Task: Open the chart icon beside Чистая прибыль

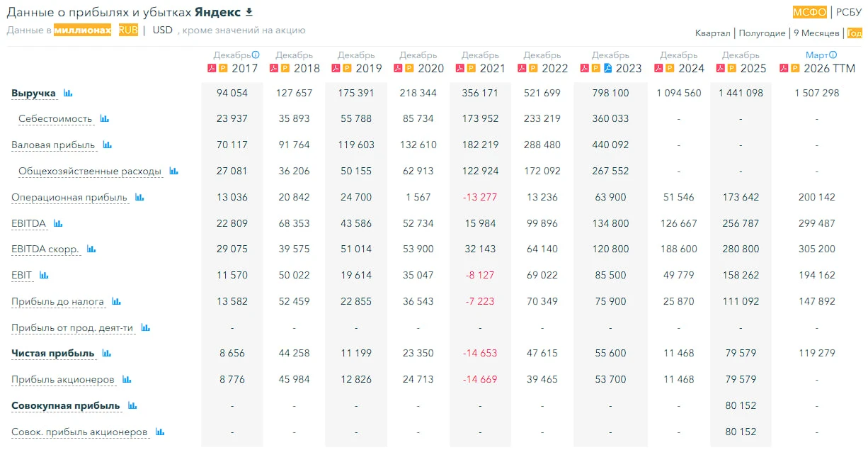Action: [x=107, y=353]
